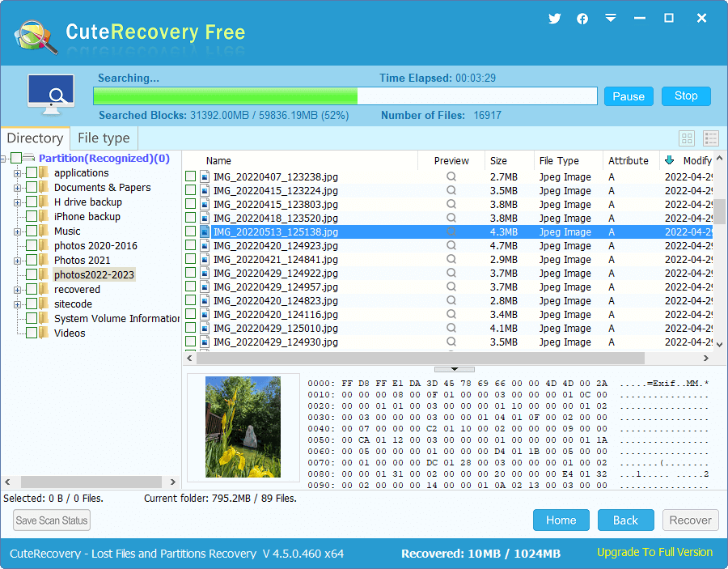The image size is (728, 569).
Task: Click the Back button
Action: pyautogui.click(x=625, y=520)
